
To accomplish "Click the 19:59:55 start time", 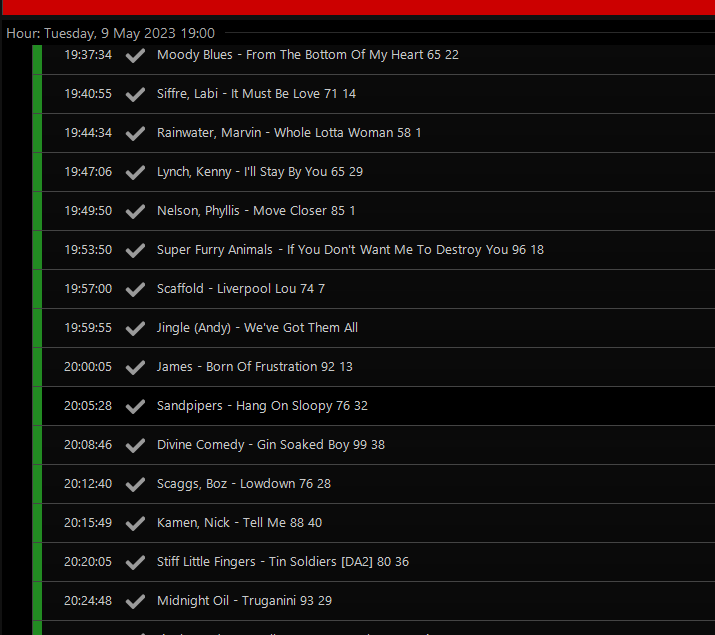I will click(x=88, y=327).
